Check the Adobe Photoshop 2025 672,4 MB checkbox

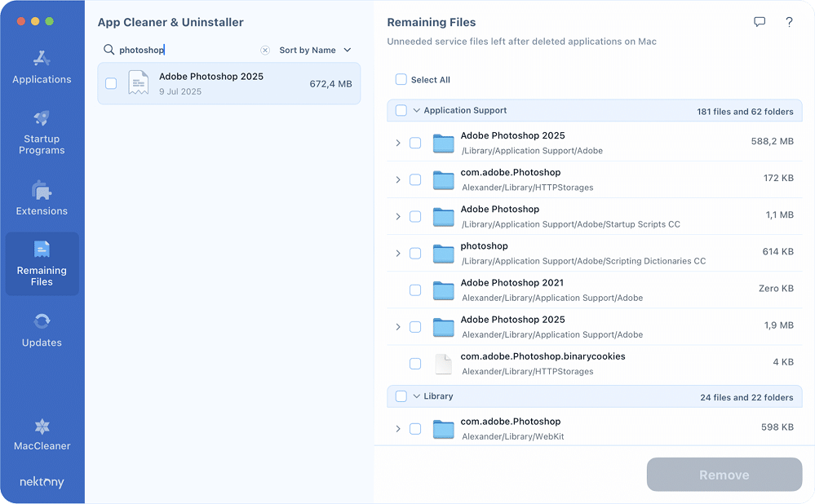point(111,83)
